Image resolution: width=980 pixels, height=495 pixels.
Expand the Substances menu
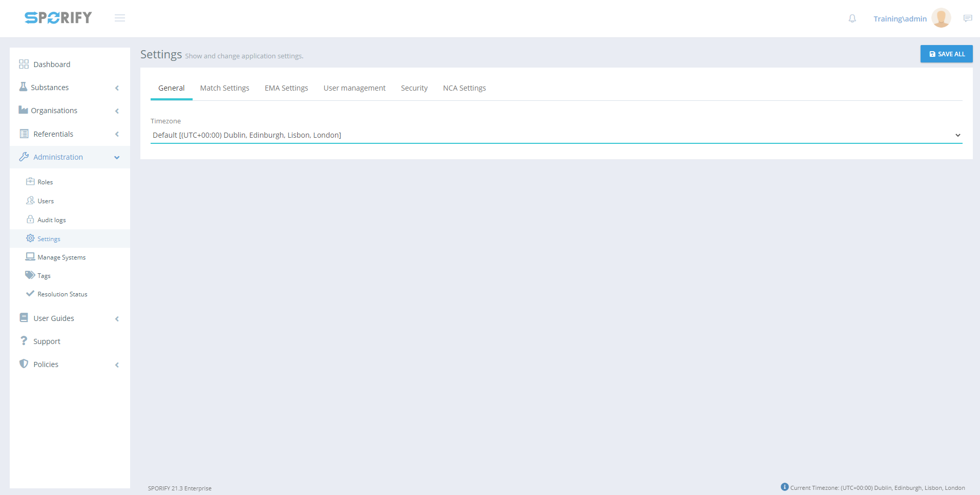click(50, 88)
